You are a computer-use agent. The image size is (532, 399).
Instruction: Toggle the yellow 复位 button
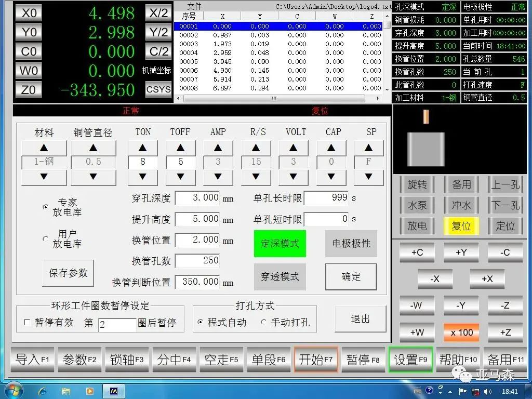point(461,226)
